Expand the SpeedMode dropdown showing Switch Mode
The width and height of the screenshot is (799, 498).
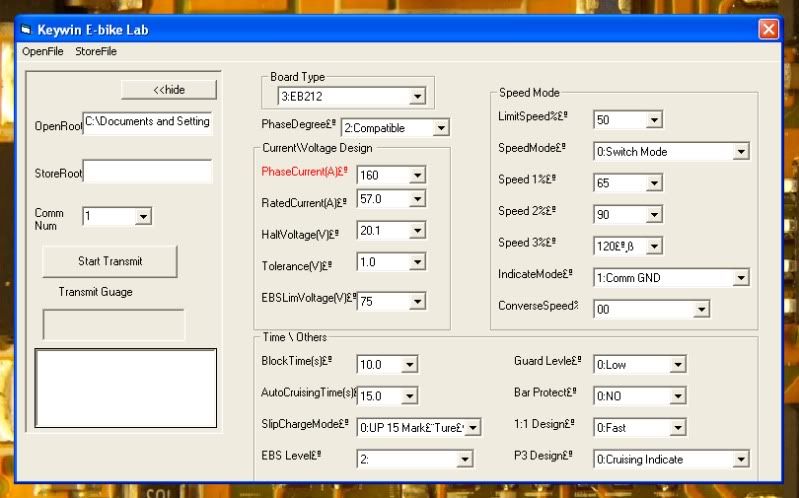pos(741,151)
